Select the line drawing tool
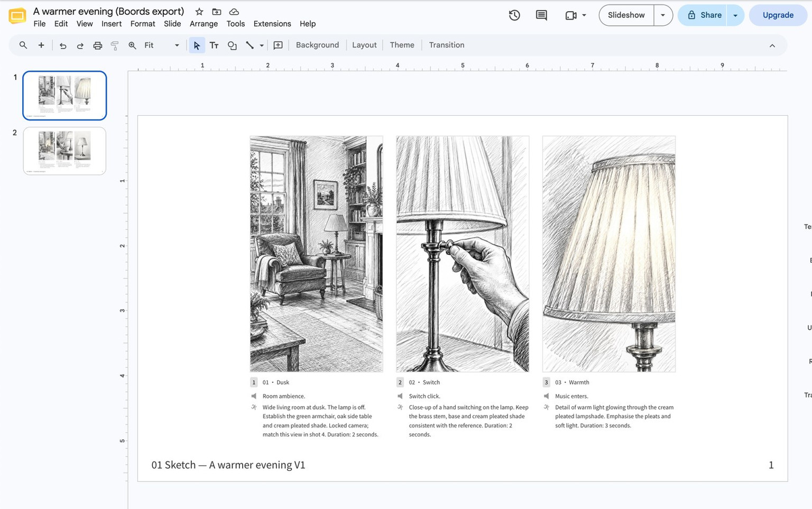812x509 pixels. click(x=250, y=45)
